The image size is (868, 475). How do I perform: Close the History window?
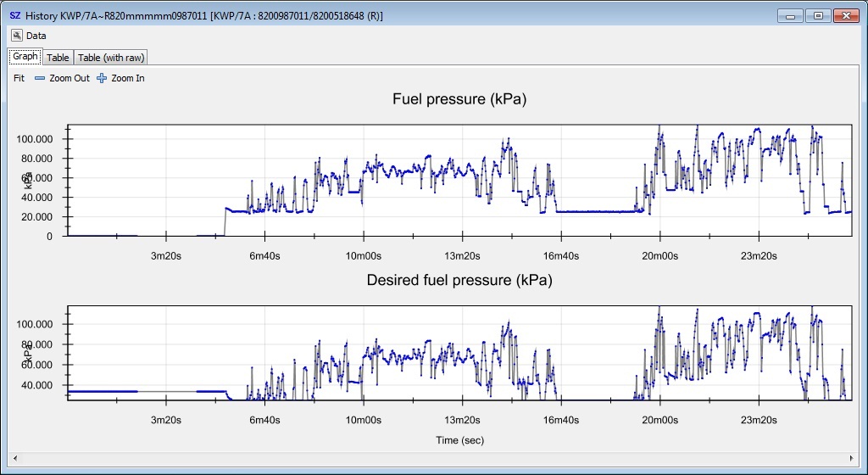point(846,16)
